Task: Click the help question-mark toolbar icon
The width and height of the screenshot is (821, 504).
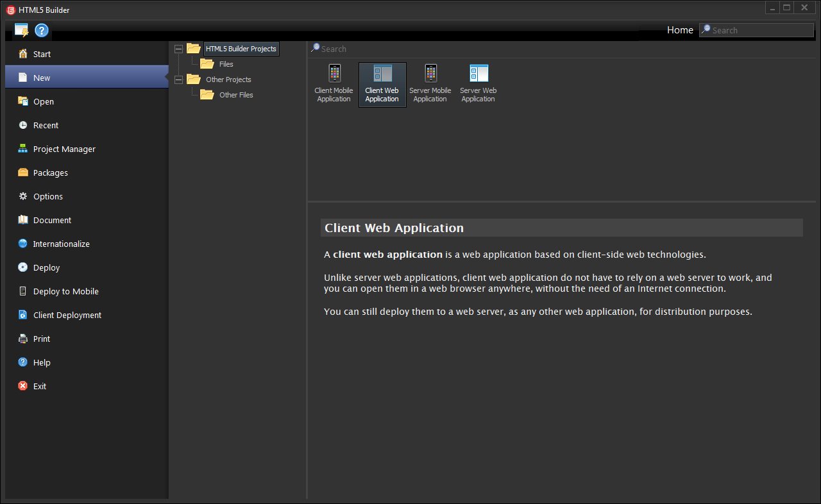Action: (41, 30)
